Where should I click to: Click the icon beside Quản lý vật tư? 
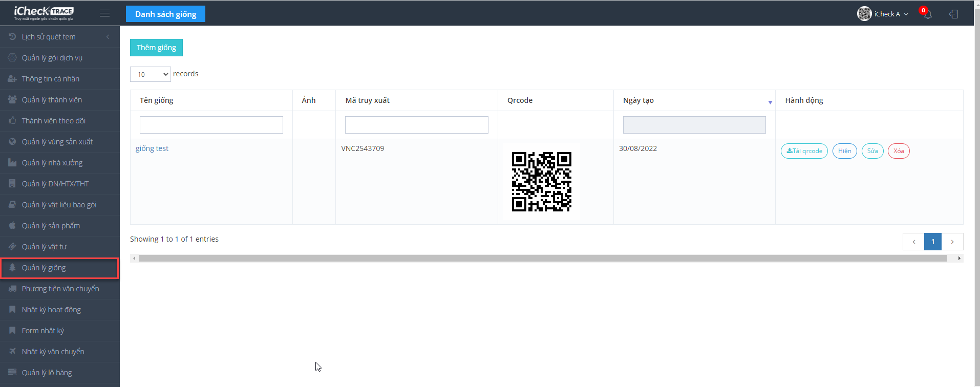(12, 246)
